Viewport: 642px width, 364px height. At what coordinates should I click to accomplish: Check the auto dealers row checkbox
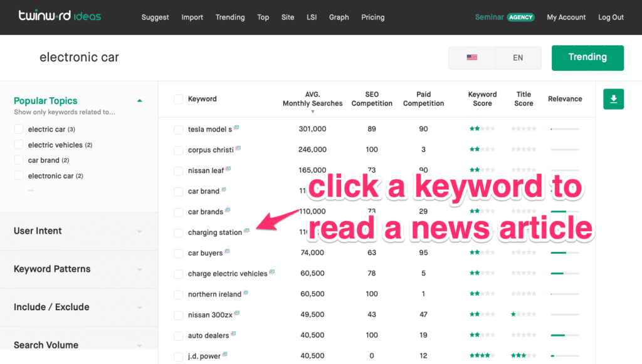coord(178,336)
